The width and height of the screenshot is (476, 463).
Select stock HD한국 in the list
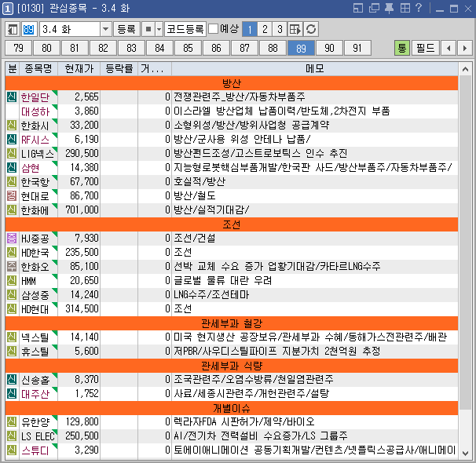pos(35,253)
